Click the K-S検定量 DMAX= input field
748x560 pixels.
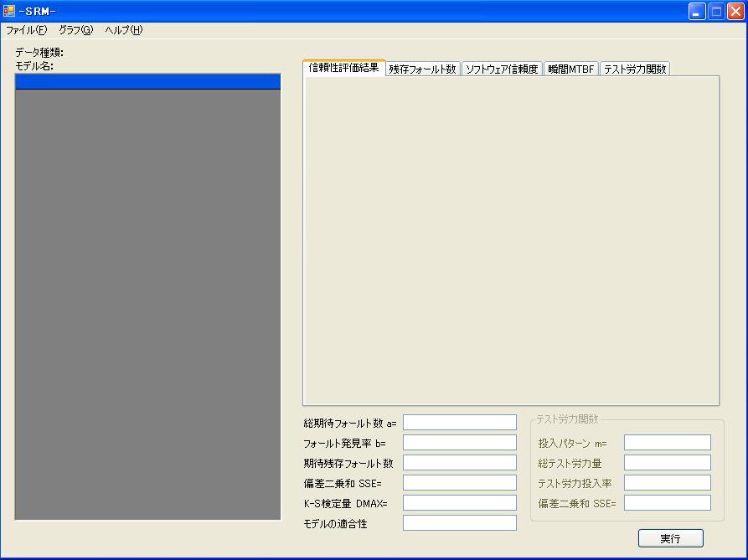point(460,502)
